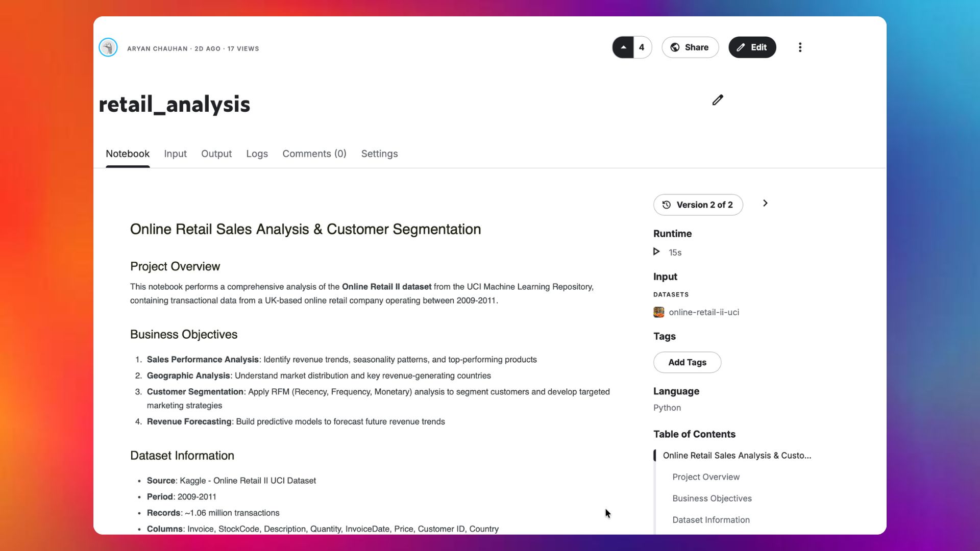This screenshot has height=551, width=980.
Task: Open Project Overview from Table of Contents
Action: pyautogui.click(x=706, y=477)
